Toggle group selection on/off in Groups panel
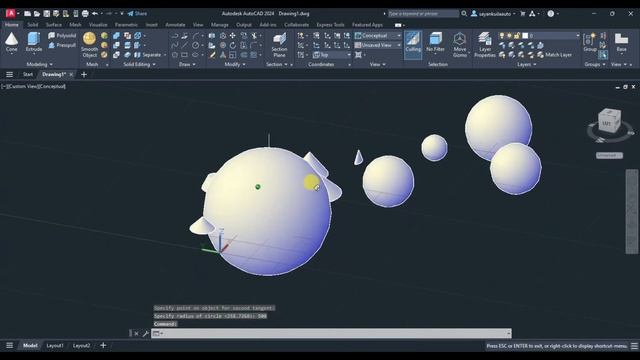 pos(603,55)
